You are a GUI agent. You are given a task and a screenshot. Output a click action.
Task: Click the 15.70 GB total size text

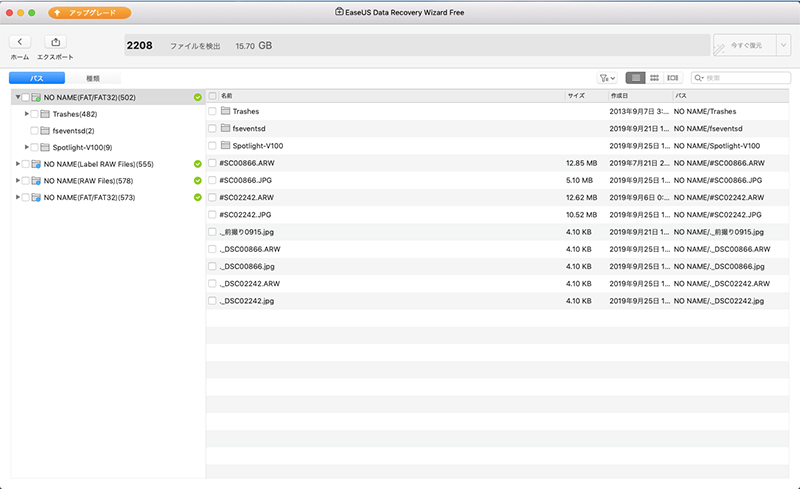coord(253,46)
